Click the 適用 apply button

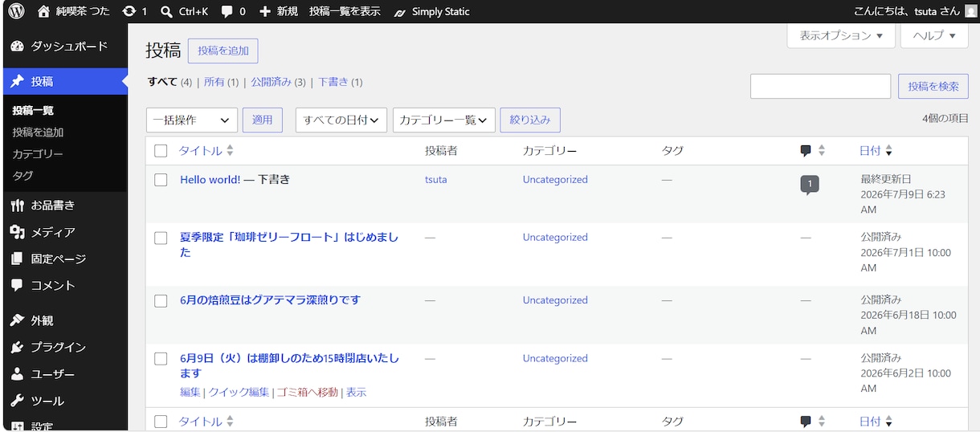263,120
